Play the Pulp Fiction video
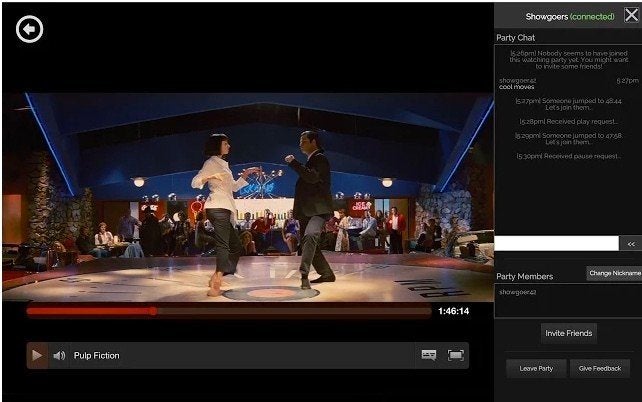This screenshot has height=402, width=642. (x=37, y=355)
